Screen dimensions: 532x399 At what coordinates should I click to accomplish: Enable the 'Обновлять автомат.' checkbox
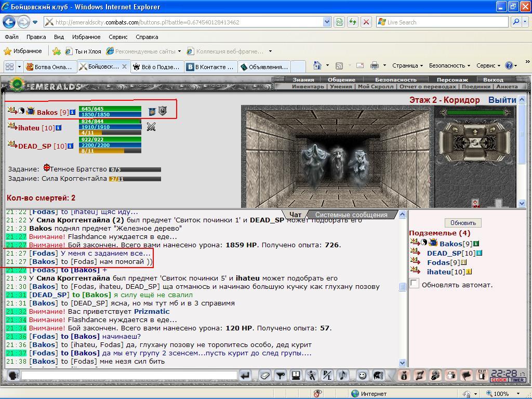coord(414,284)
